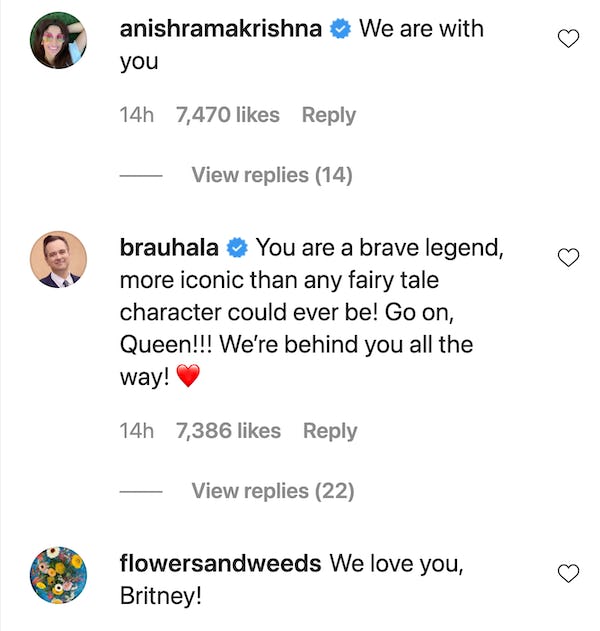Open brauhala's profile avatar
This screenshot has height=631, width=600.
tap(58, 260)
